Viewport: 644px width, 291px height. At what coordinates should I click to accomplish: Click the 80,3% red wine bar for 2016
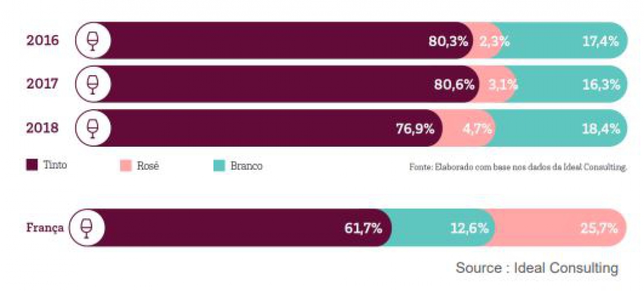pos(286,41)
